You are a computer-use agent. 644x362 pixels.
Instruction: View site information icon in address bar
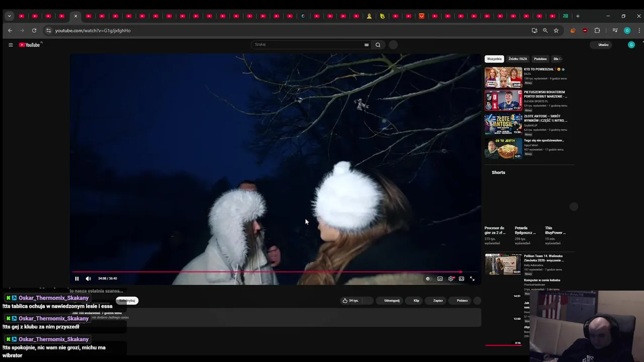48,31
